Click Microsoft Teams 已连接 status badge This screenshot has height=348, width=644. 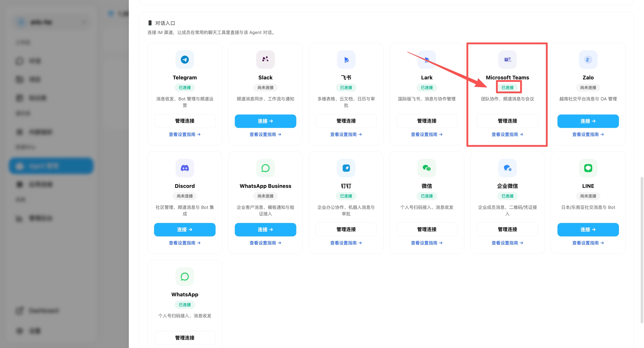tap(507, 87)
